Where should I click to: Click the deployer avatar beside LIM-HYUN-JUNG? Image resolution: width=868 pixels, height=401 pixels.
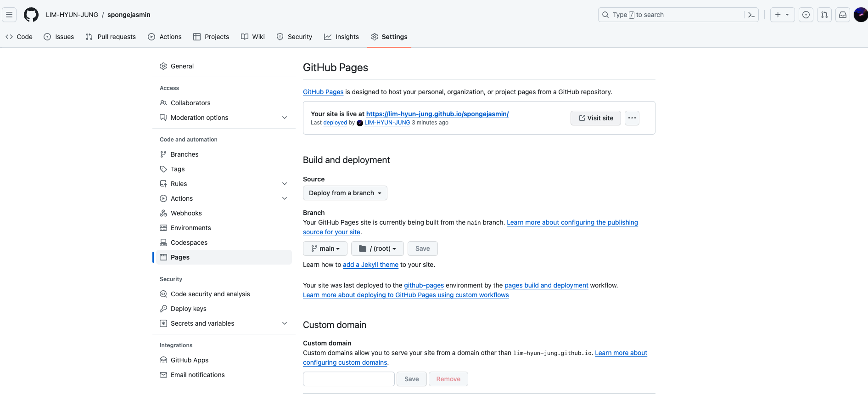pyautogui.click(x=360, y=123)
